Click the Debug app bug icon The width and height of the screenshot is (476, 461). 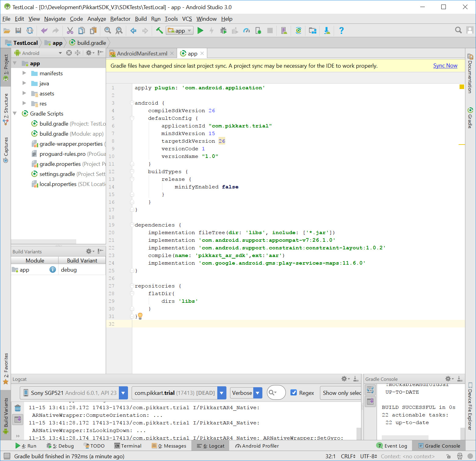[223, 30]
